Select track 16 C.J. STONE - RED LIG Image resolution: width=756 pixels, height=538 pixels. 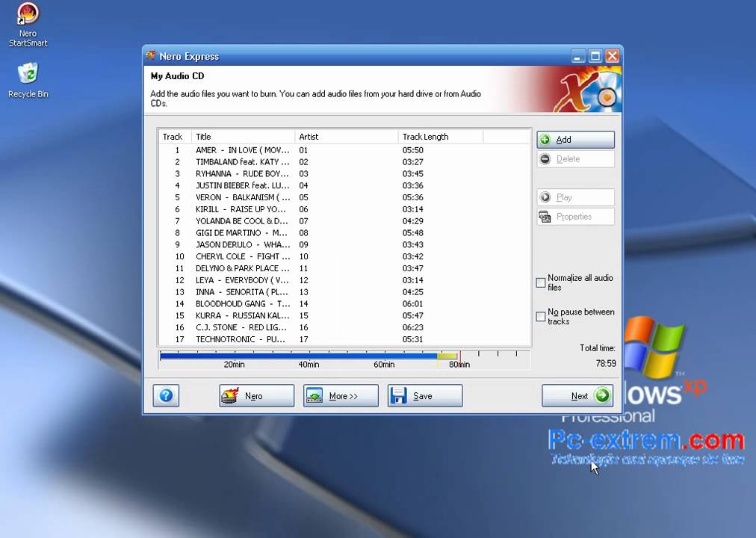pos(344,327)
